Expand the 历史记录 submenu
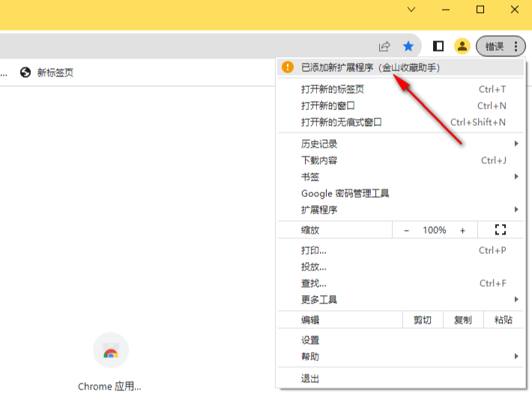 pos(400,144)
